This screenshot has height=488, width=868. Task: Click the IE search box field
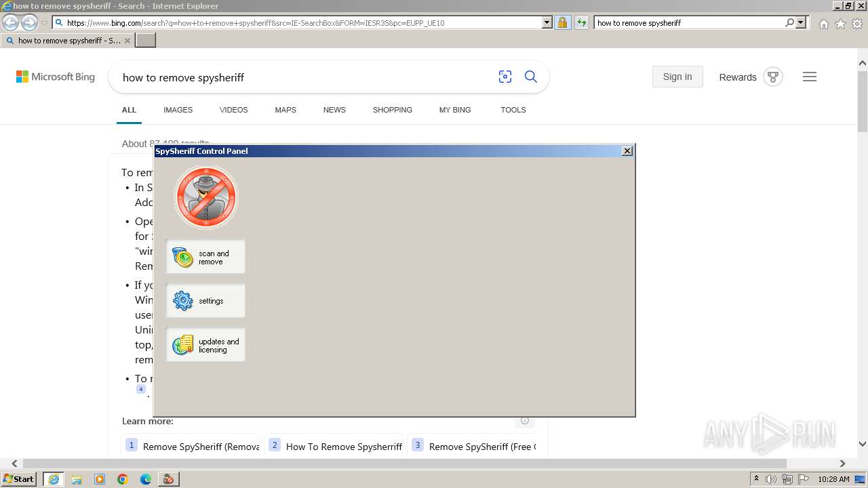(689, 22)
